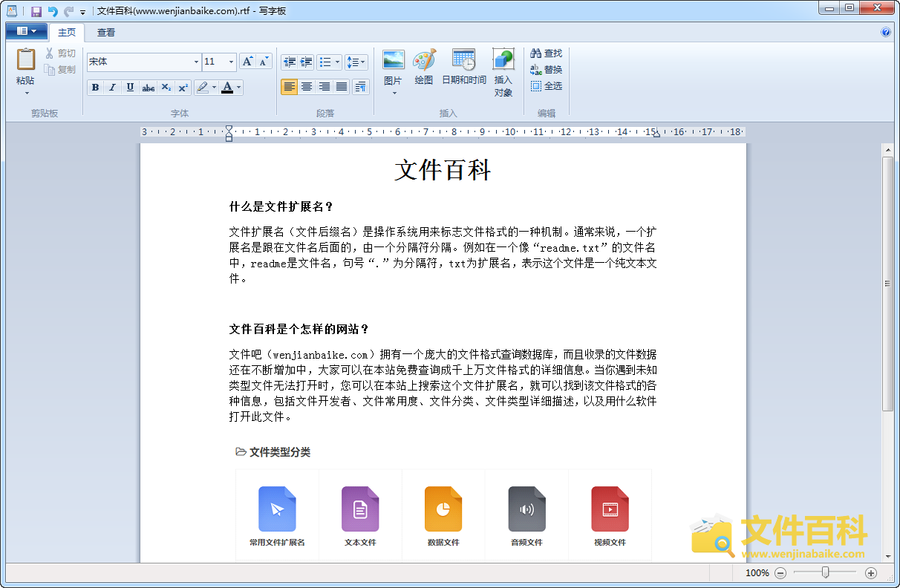
Task: Click the bullet list icon
Action: tap(325, 62)
